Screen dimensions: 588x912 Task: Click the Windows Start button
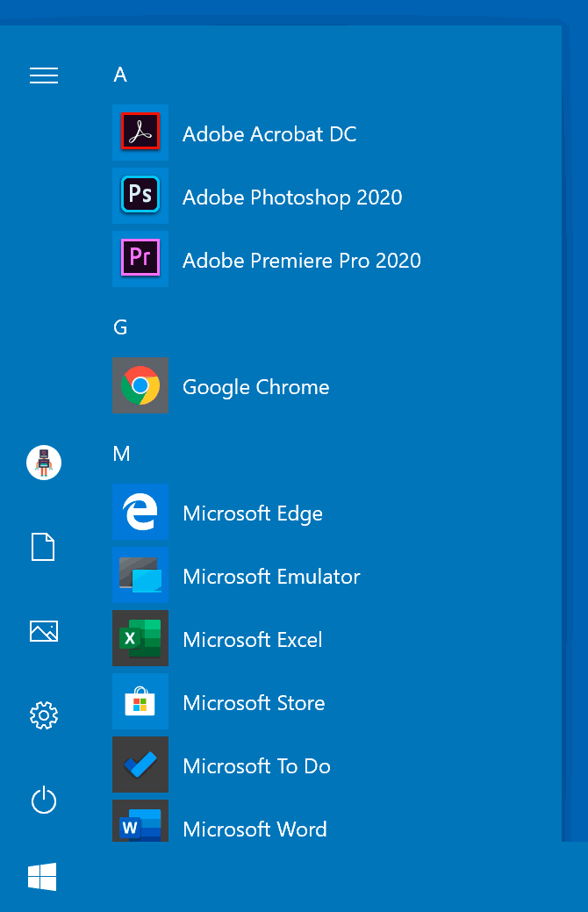coord(42,877)
